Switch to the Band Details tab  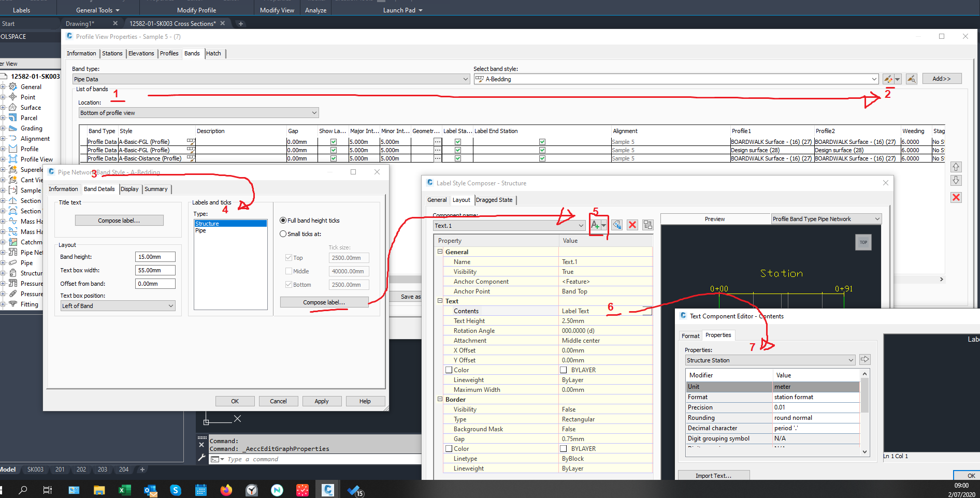coord(99,189)
